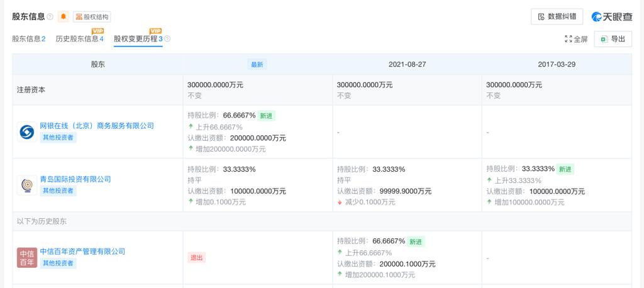Switch to 历史股东信息 4 tab

[80, 38]
